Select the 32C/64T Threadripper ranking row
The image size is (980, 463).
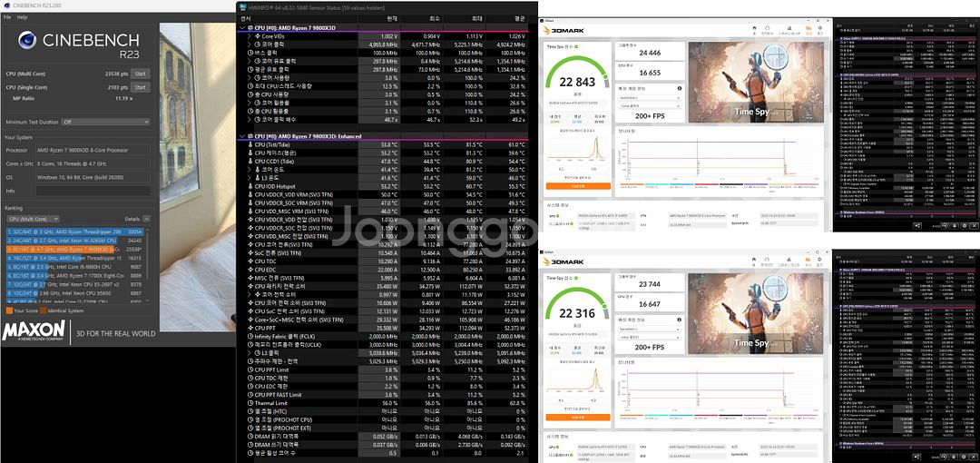click(x=74, y=231)
